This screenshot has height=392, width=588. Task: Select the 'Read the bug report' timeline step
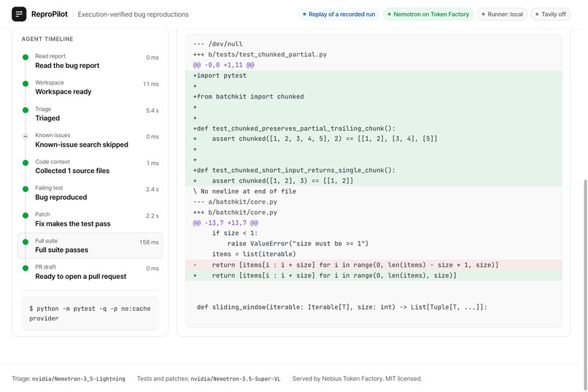[x=90, y=61]
